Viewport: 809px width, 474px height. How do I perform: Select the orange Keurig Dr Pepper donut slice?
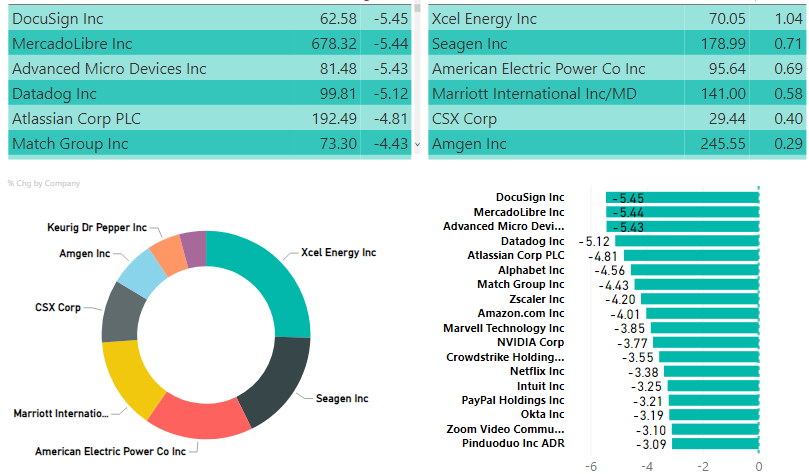[170, 254]
